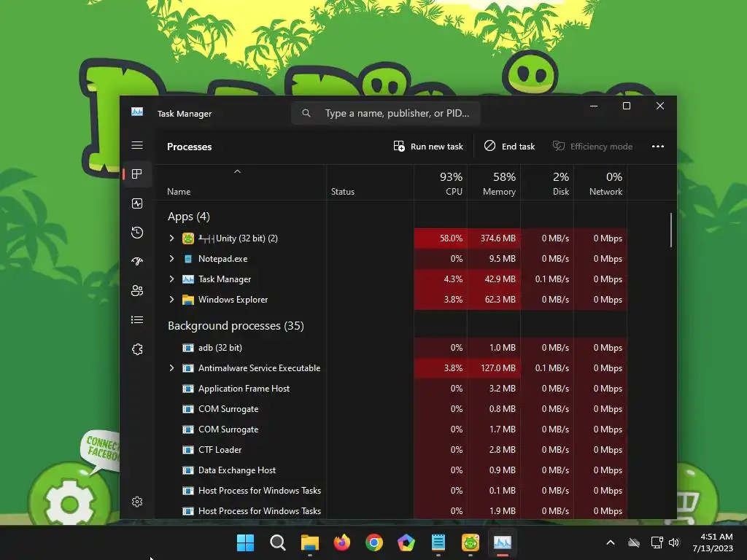
Task: Click the Task Manager title bar app icon
Action: tap(137, 112)
